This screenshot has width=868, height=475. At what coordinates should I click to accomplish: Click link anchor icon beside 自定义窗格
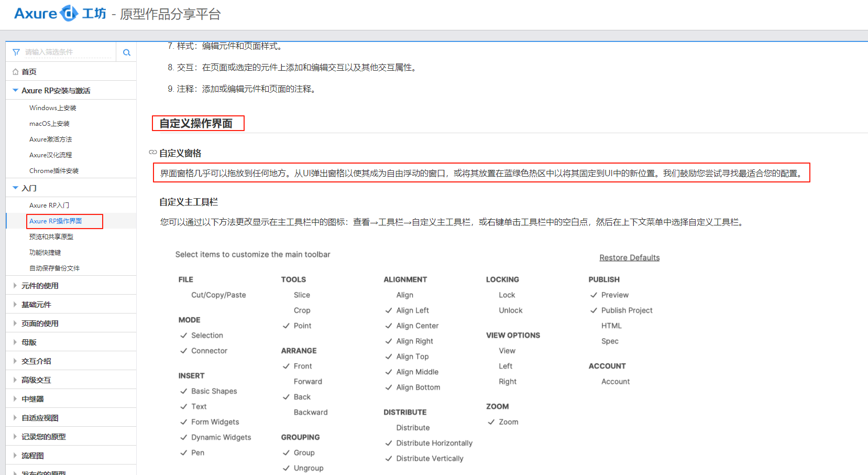coord(153,153)
